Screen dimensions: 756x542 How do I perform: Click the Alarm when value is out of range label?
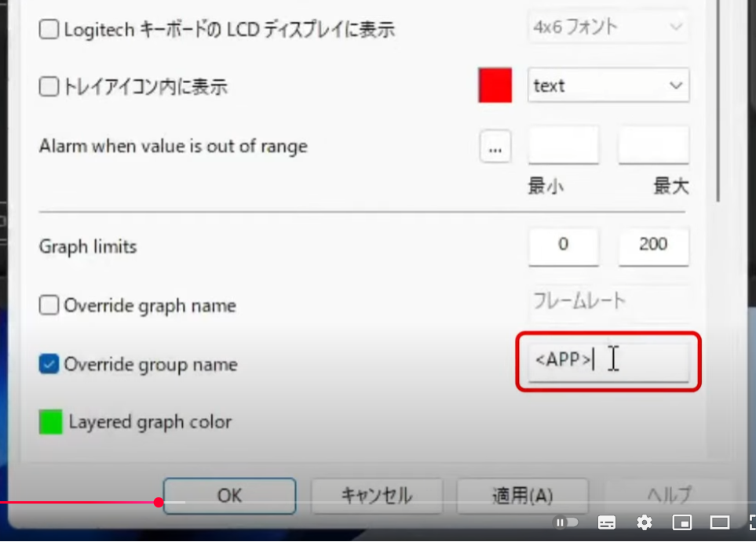pos(173,146)
